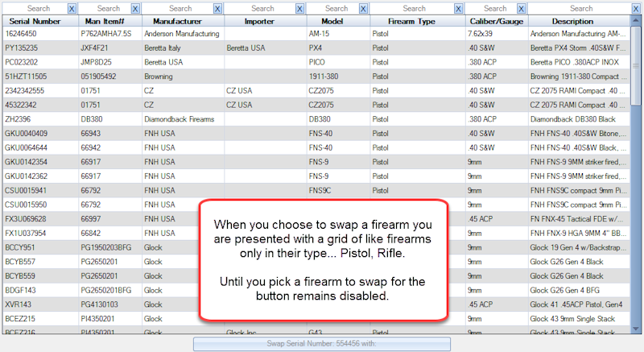Clear the Firearm Type search filter
Viewport: 644px width, 352px height.
(459, 9)
